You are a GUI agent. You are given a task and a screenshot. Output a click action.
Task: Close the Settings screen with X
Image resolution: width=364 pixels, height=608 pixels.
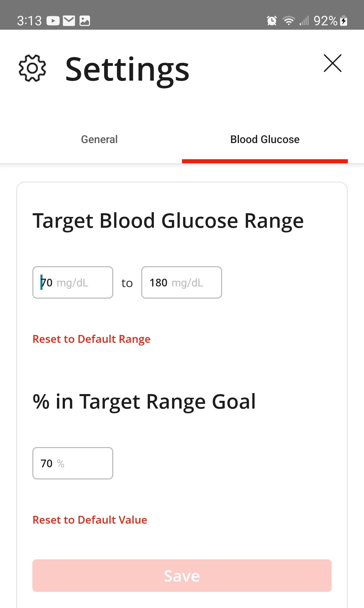[333, 63]
